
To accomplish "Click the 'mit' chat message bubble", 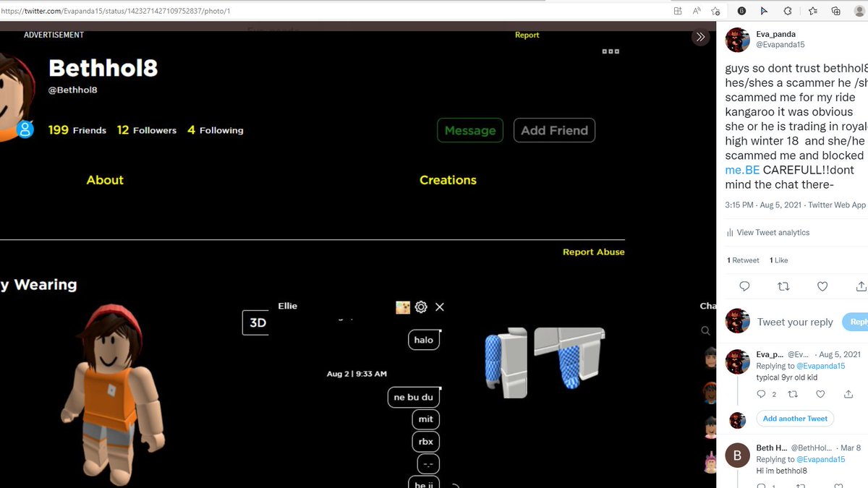I will 426,419.
